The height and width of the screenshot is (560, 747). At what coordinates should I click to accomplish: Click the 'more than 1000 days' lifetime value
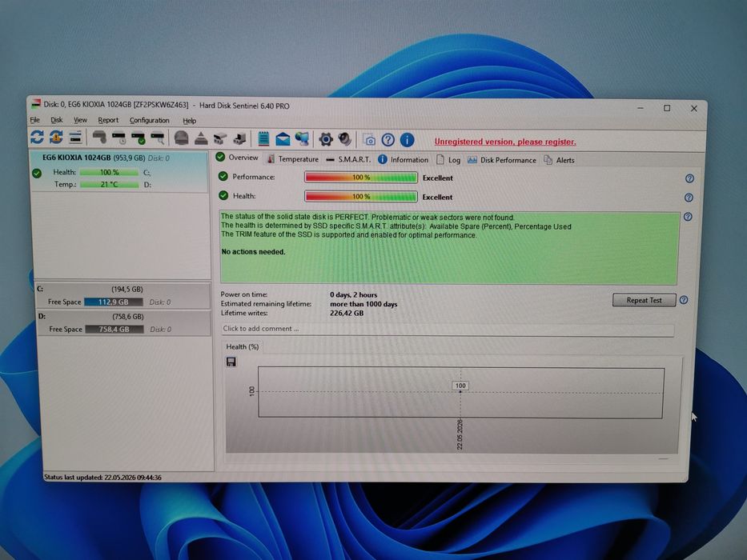(x=363, y=304)
